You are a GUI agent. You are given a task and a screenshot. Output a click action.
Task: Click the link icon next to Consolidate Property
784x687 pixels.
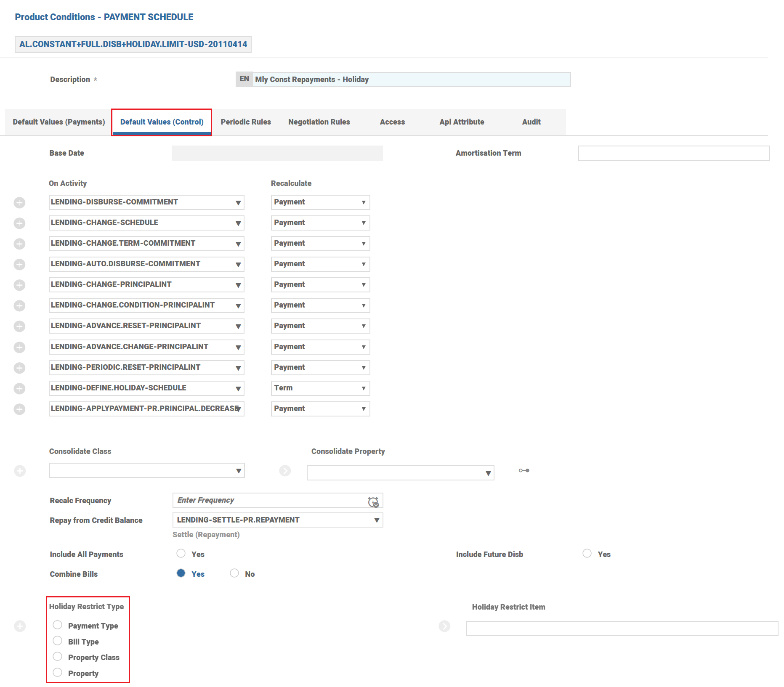(524, 470)
